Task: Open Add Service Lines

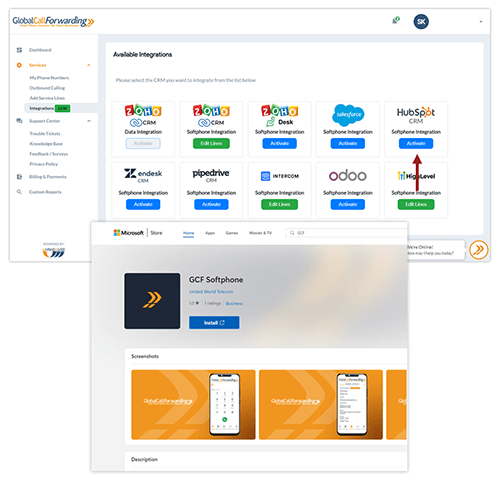Action: click(47, 98)
